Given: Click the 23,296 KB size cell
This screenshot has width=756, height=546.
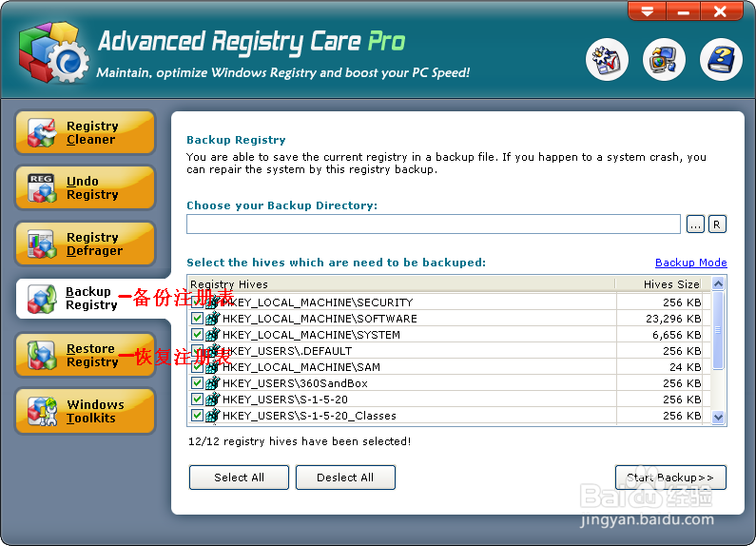Looking at the screenshot, I should pos(673,319).
